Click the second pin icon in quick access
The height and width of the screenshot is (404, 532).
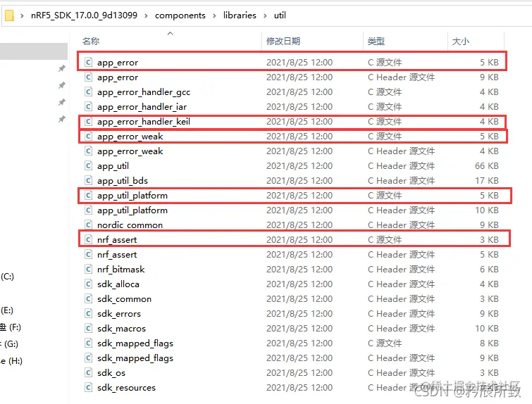pyautogui.click(x=62, y=85)
